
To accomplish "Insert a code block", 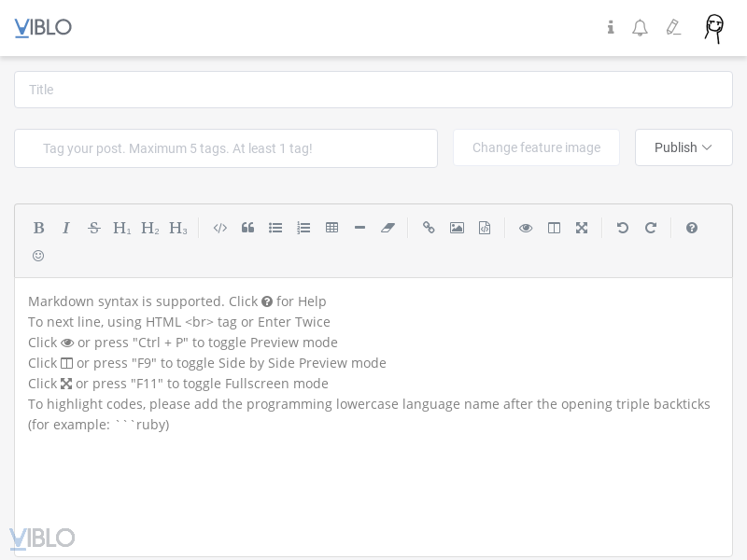I will tap(220, 228).
